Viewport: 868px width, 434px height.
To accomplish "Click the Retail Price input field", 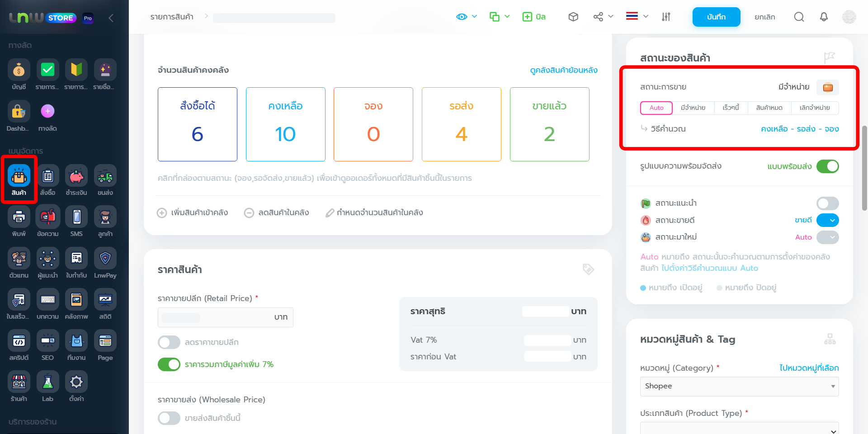I will [217, 317].
